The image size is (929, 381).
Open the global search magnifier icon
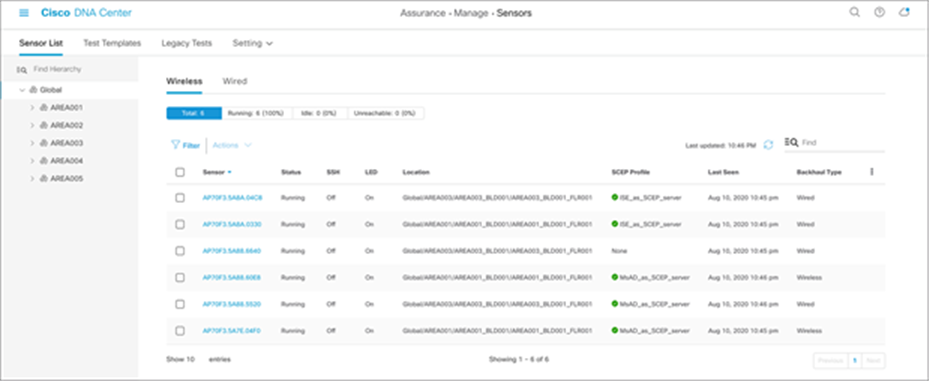pos(854,12)
